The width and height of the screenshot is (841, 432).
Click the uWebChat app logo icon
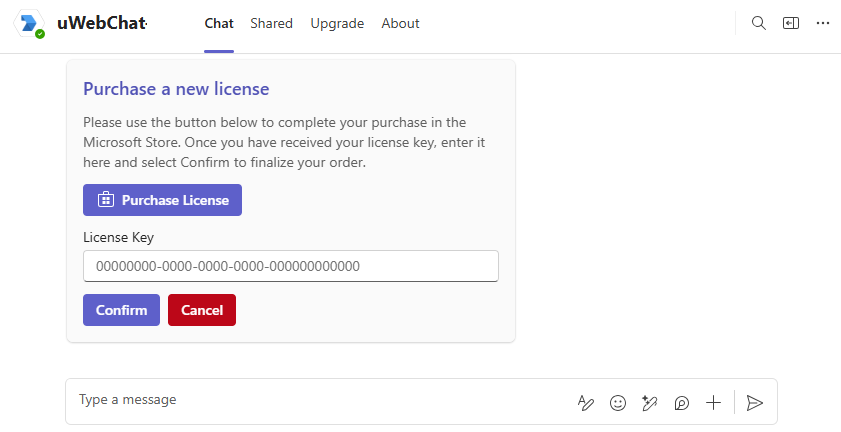[30, 24]
